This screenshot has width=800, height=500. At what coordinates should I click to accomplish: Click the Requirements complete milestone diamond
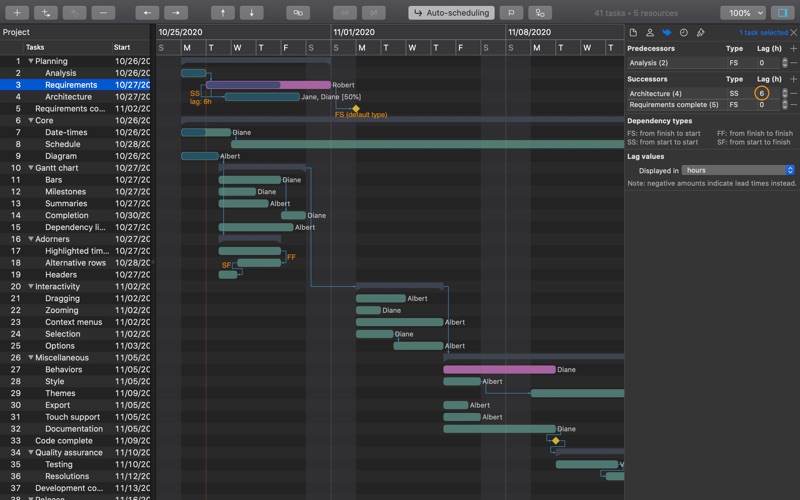(x=356, y=109)
